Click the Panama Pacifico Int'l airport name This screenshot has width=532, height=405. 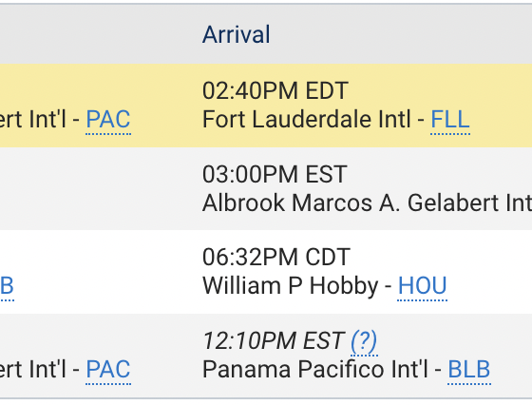[x=315, y=370]
